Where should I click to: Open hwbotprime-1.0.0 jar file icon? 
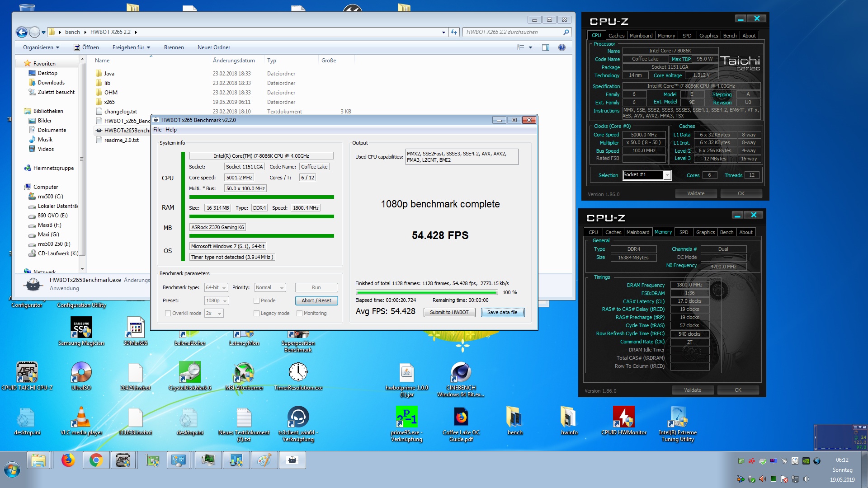[407, 380]
